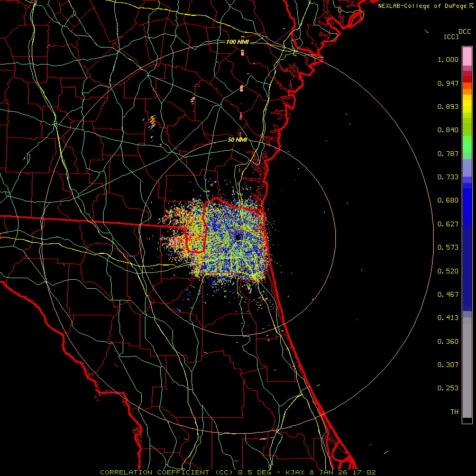Select the 0.893 legend value
The width and height of the screenshot is (476, 476).
(x=448, y=106)
